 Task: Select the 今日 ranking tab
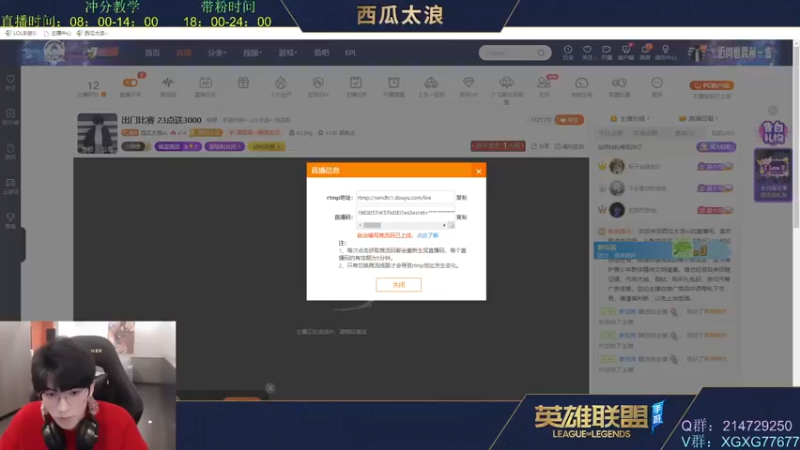[611, 133]
